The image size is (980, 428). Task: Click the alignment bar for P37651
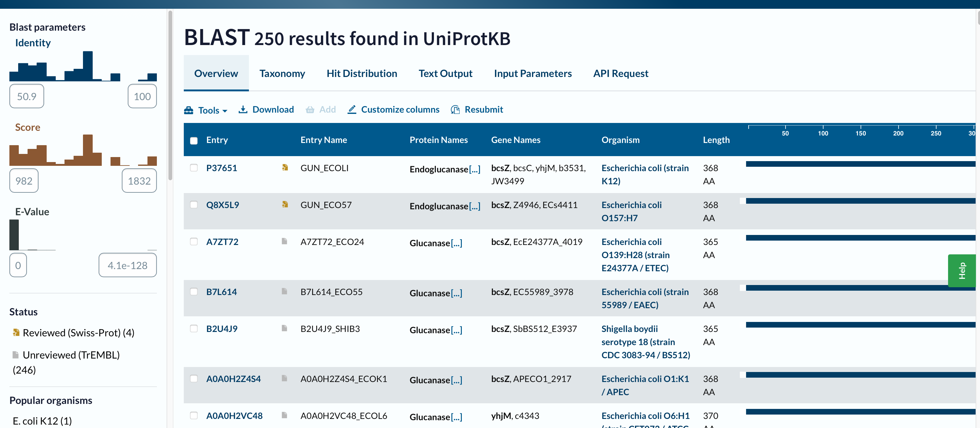point(860,164)
